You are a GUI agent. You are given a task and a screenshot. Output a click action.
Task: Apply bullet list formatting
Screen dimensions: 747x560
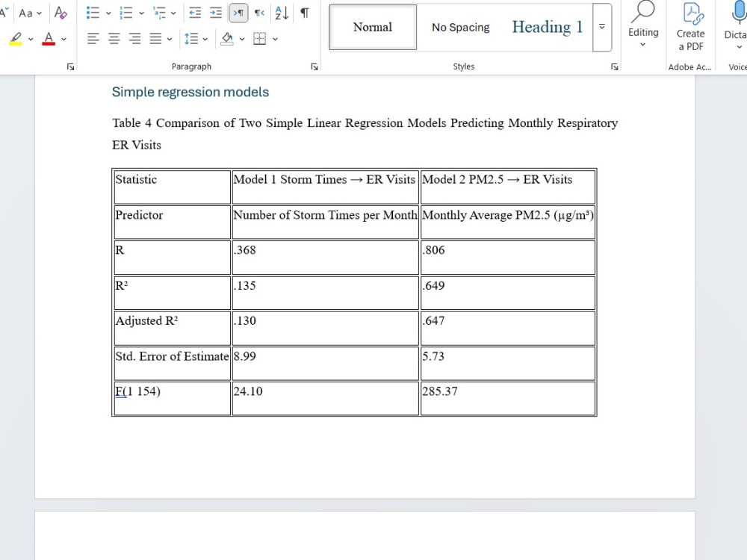[x=93, y=13]
